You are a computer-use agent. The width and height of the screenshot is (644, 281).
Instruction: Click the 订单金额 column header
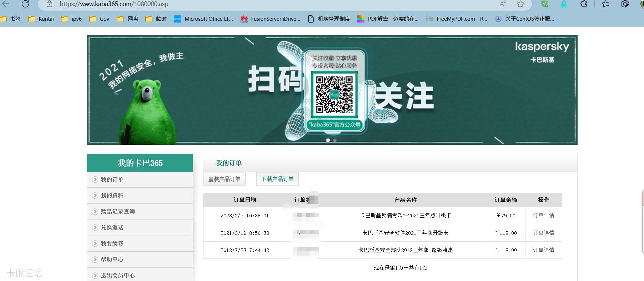coord(505,200)
